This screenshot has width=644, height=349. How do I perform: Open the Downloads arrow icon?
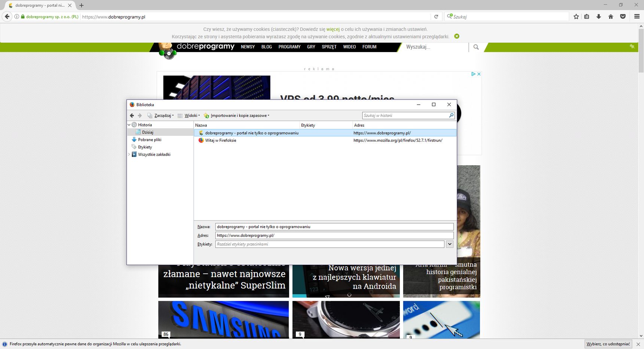[x=599, y=16]
